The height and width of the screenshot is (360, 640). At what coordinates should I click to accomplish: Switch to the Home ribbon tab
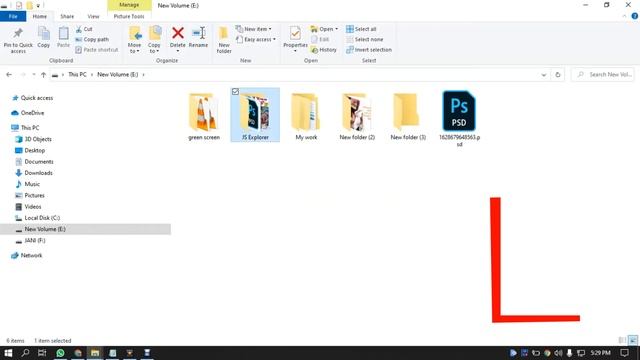[x=40, y=16]
